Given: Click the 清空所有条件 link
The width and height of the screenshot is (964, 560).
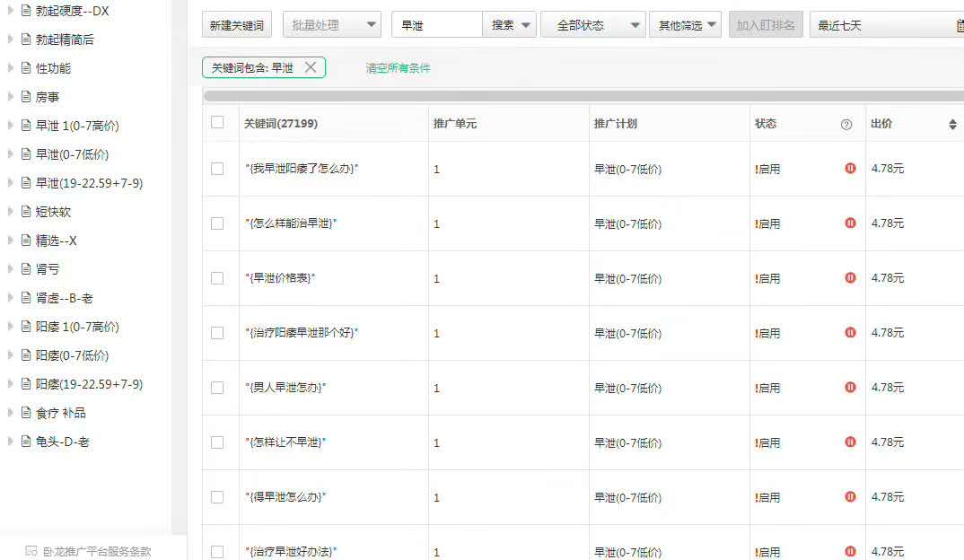Looking at the screenshot, I should point(398,68).
